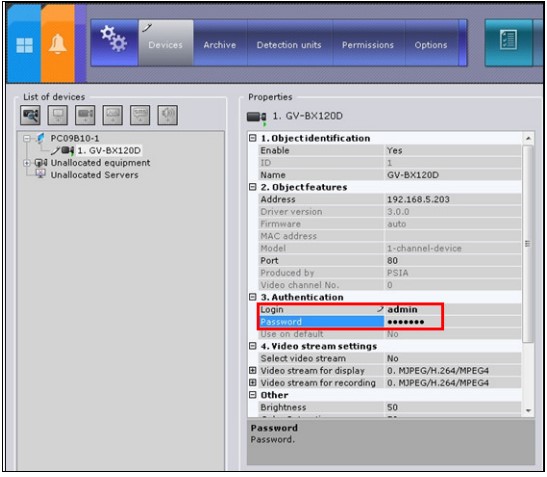The image size is (547, 477).
Task: Click the second device toolbar icon (monitor)
Action: pos(58,115)
